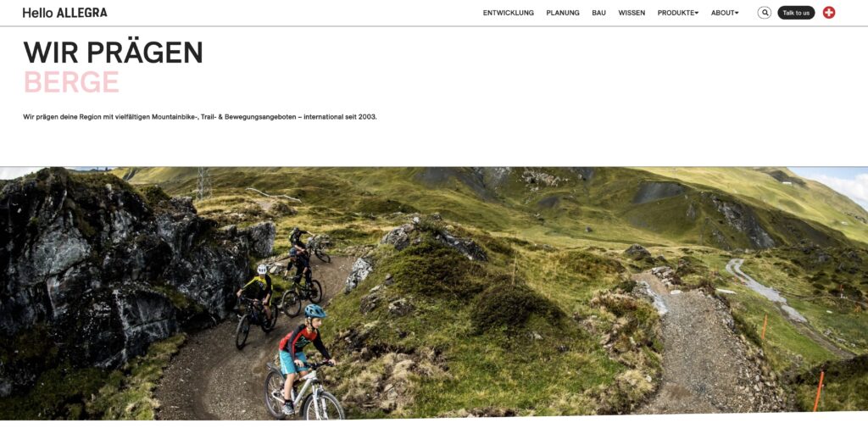Click the tagline about Mountainbike and Trail offerings
The width and height of the screenshot is (868, 445).
point(200,117)
